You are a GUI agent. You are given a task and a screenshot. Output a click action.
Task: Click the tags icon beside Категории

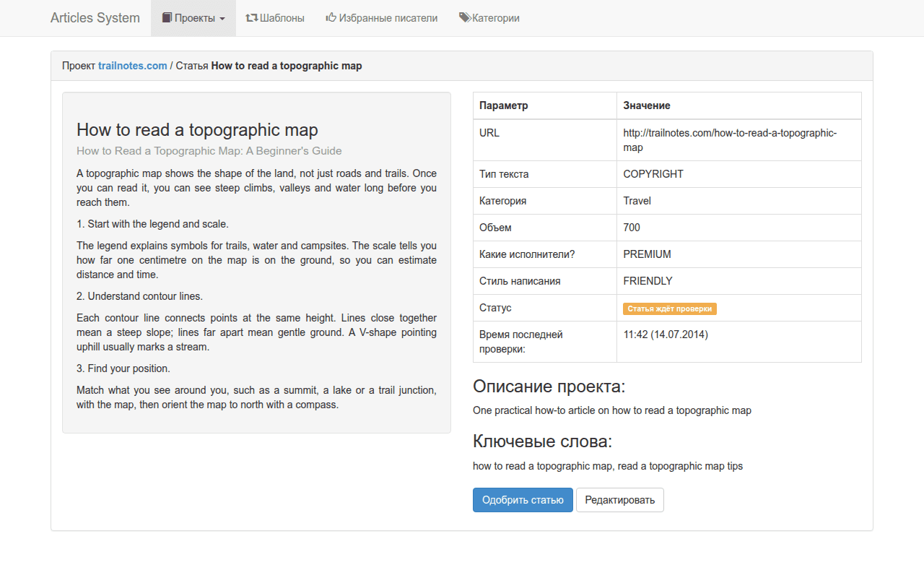pyautogui.click(x=465, y=18)
